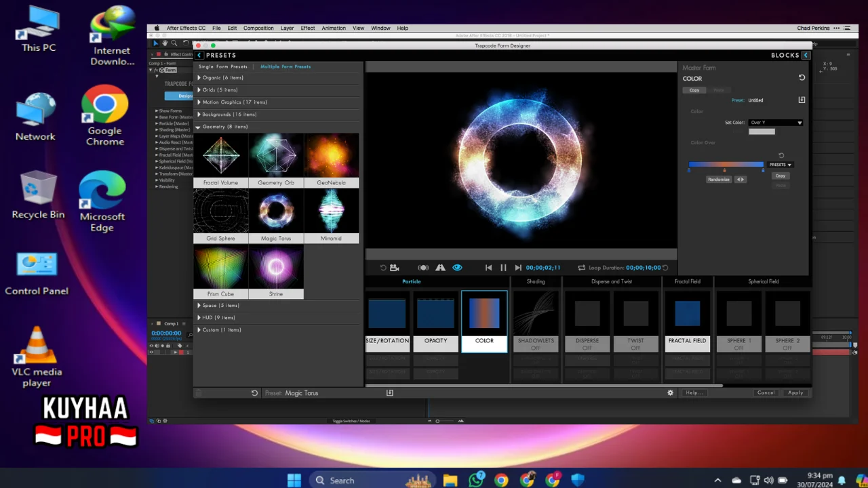
Task: Toggle the loop playback icon
Action: (x=581, y=268)
